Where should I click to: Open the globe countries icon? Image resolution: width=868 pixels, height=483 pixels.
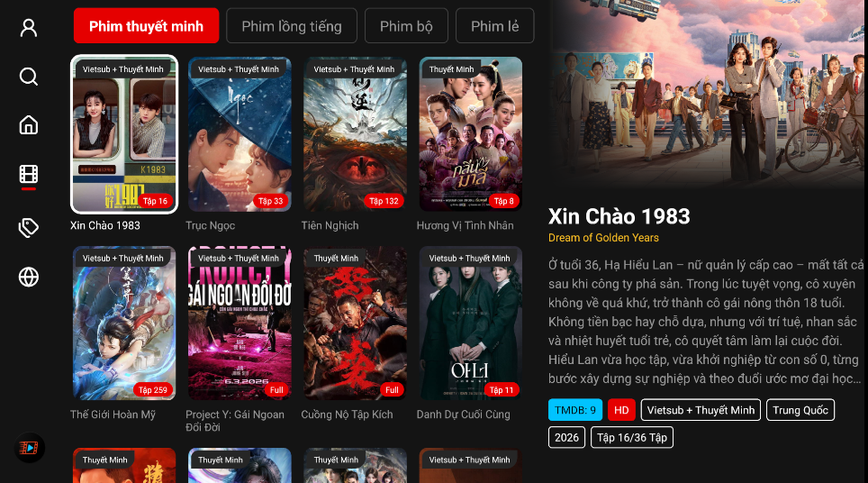click(29, 277)
